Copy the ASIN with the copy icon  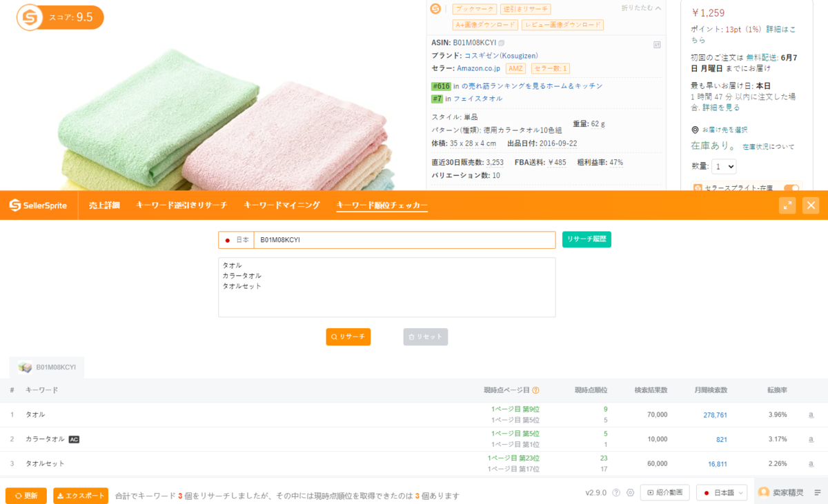tap(502, 43)
